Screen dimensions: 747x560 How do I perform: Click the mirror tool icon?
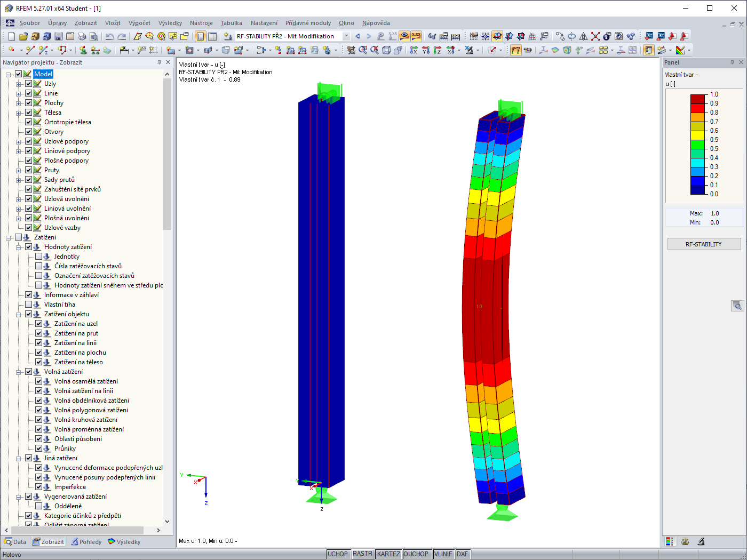click(583, 36)
